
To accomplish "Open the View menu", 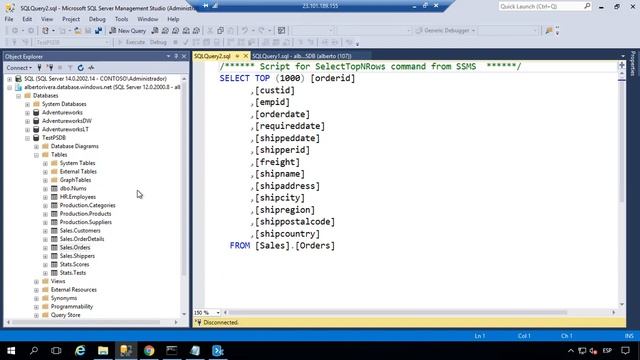I will click(47, 19).
